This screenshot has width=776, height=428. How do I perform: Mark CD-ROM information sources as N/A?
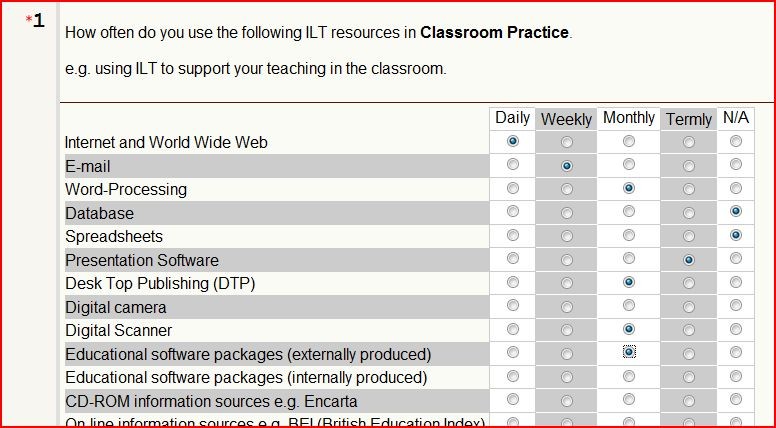[736, 399]
